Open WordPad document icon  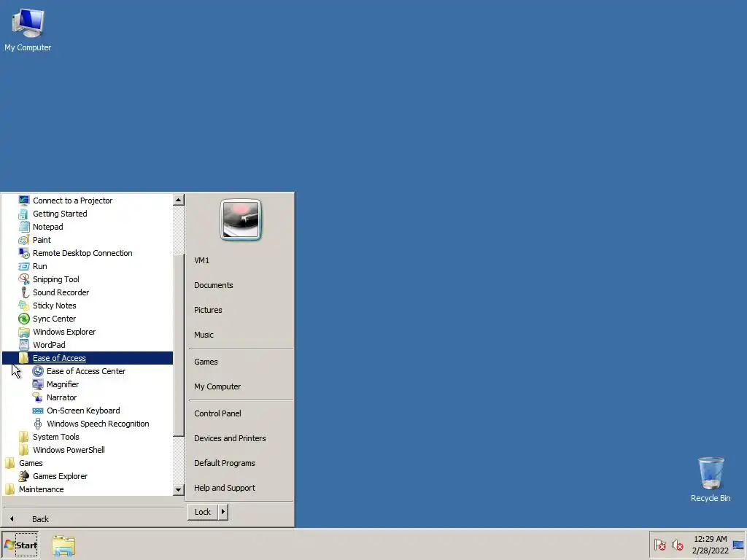coord(24,345)
